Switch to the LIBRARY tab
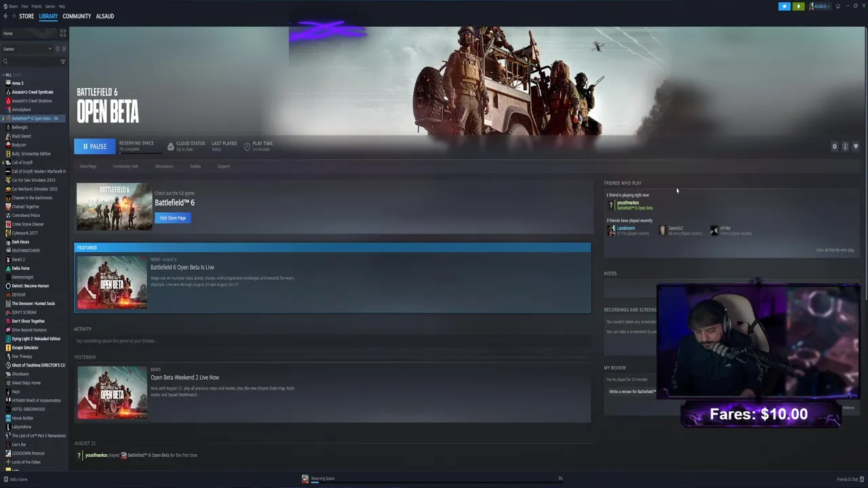Image resolution: width=868 pixels, height=488 pixels. click(48, 16)
